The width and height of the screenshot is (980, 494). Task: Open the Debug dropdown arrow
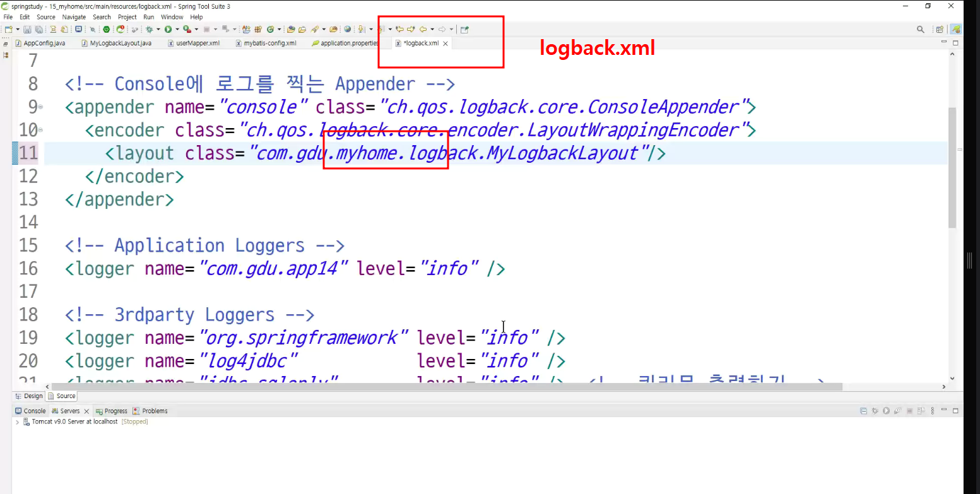pyautogui.click(x=158, y=29)
